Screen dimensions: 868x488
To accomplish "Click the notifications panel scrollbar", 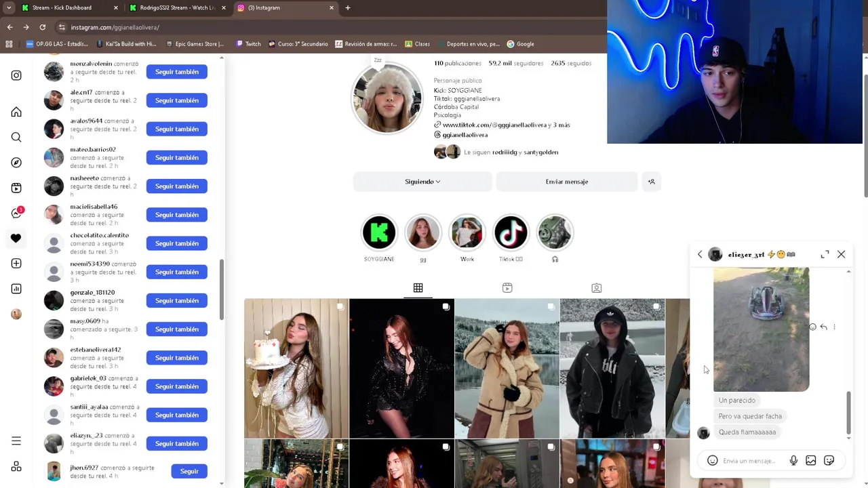I will pos(222,290).
